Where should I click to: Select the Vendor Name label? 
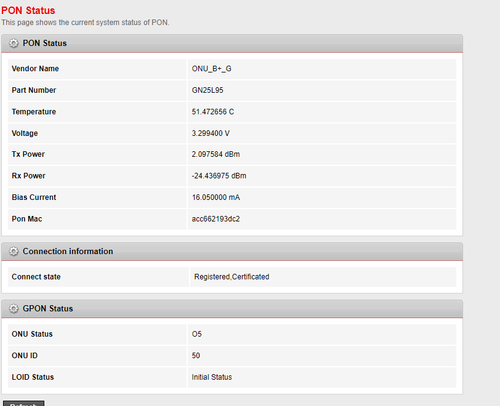click(x=35, y=69)
